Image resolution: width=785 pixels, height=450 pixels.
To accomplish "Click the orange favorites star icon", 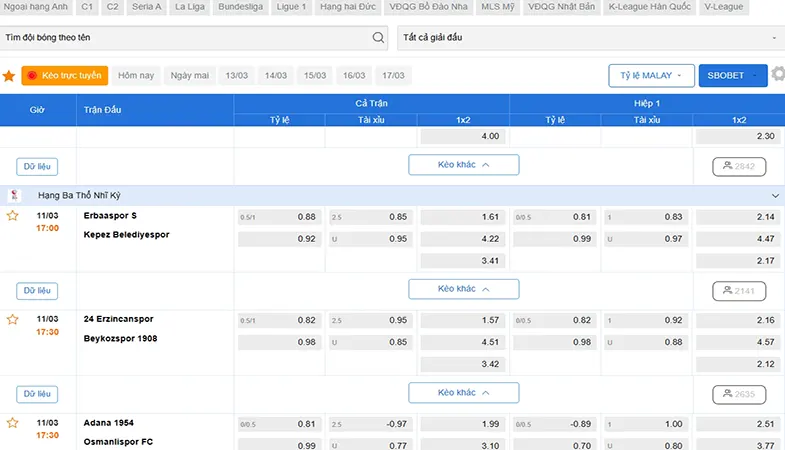I will tap(9, 76).
